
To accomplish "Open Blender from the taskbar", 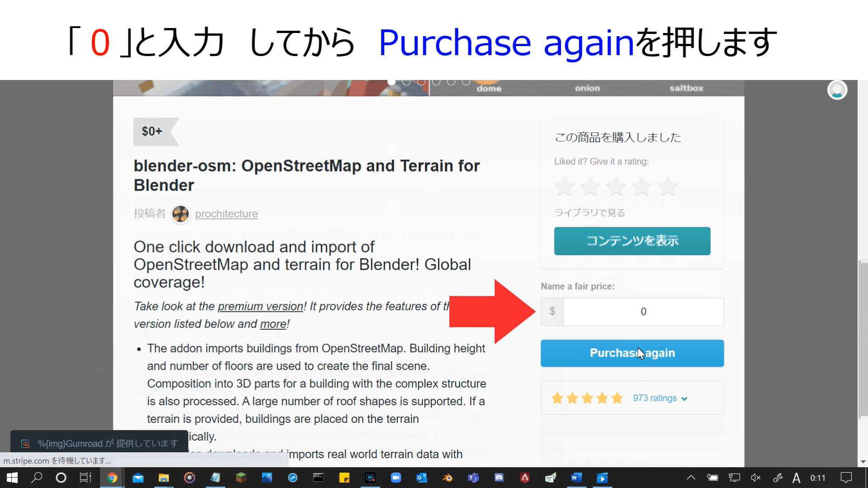I will (x=448, y=478).
